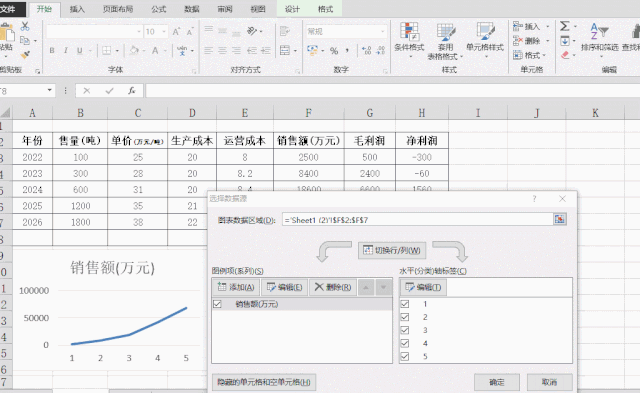The height and width of the screenshot is (393, 640).
Task: Increase font size with larger A icon
Action: pos(176,31)
